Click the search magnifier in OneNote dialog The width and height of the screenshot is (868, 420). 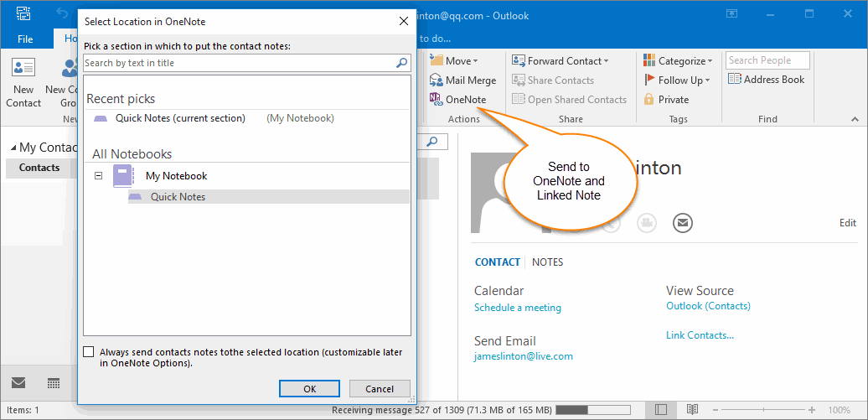[x=402, y=63]
